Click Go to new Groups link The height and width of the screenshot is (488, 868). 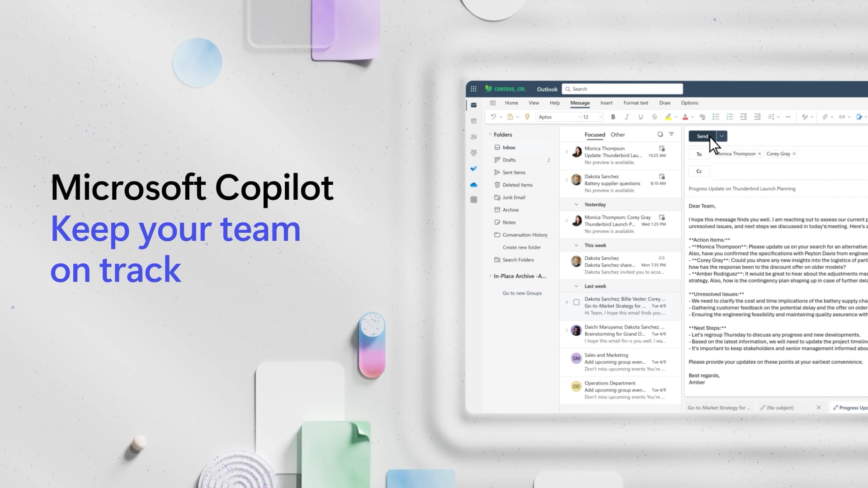[522, 292]
